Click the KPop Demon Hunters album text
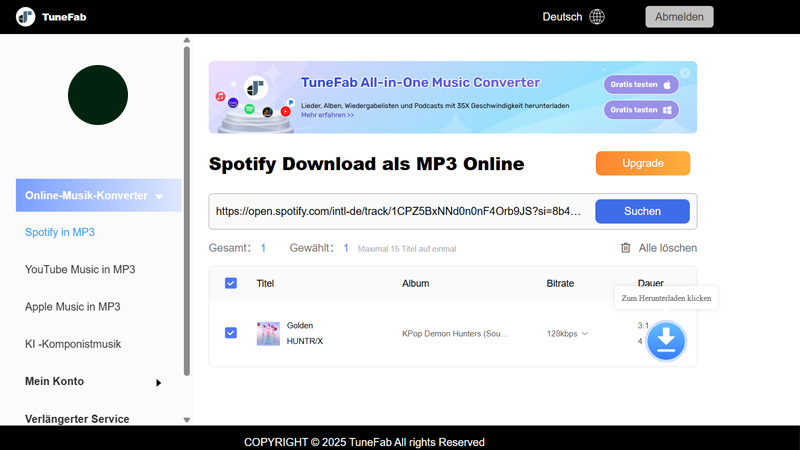This screenshot has height=450, width=800. tap(455, 334)
